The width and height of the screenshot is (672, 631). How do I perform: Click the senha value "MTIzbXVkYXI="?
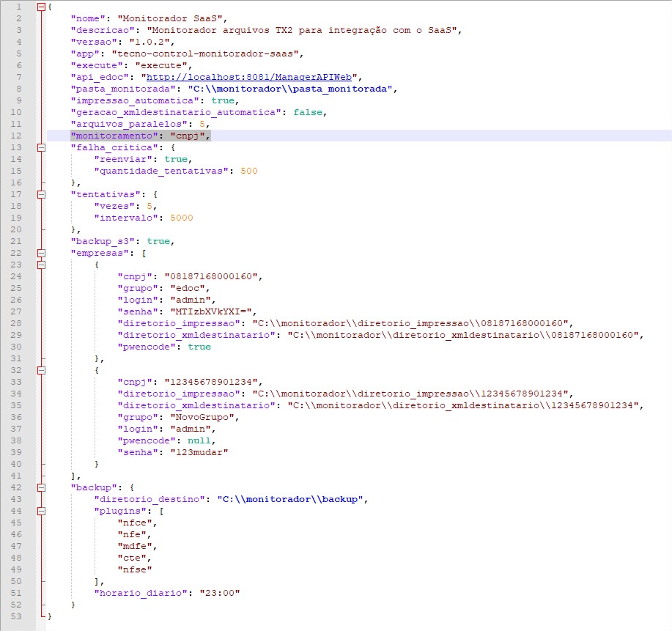pos(211,311)
